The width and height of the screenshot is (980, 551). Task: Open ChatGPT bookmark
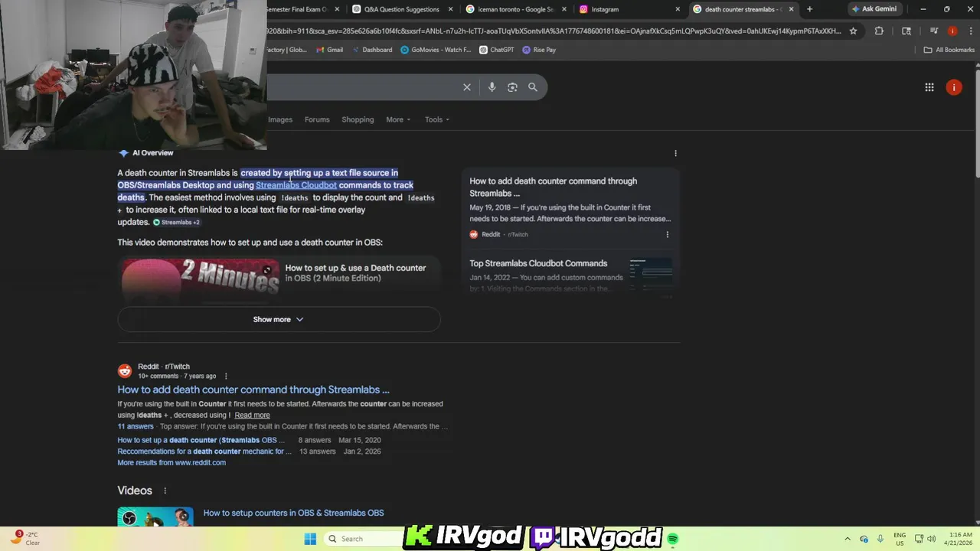(496, 50)
